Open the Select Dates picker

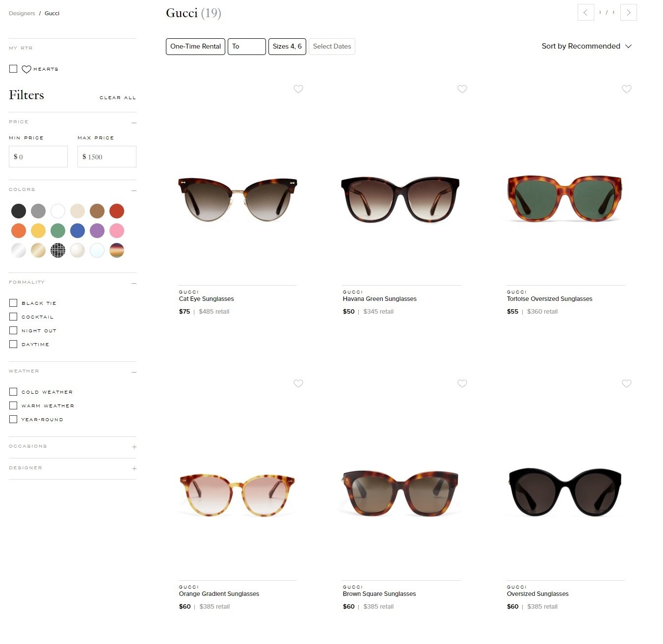332,47
